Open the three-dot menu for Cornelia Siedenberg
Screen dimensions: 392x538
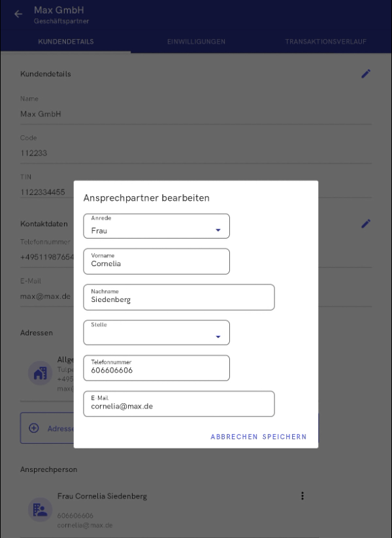302,496
